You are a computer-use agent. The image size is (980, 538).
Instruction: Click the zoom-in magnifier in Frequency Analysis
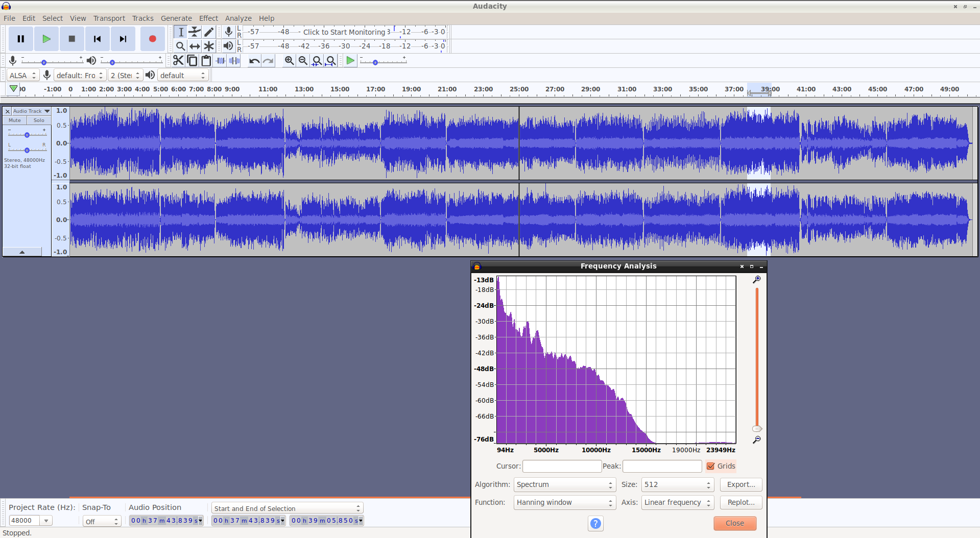(757, 280)
